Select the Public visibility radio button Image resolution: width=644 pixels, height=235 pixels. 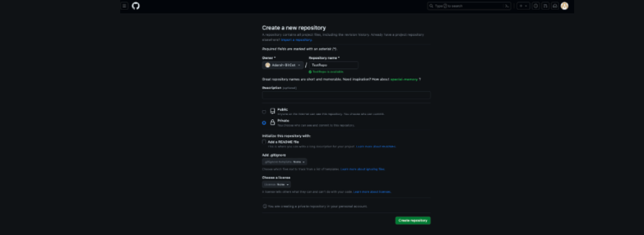[264, 112]
